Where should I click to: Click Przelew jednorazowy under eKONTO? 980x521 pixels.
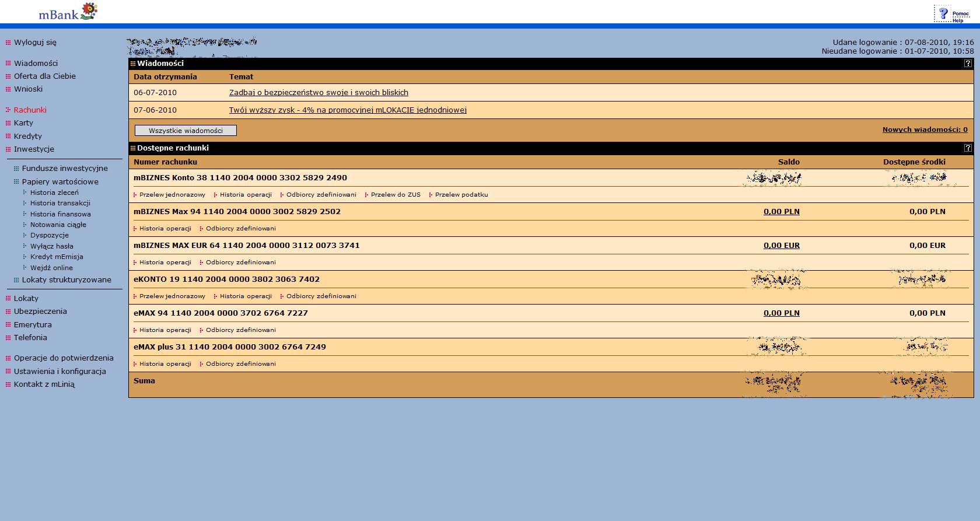172,296
